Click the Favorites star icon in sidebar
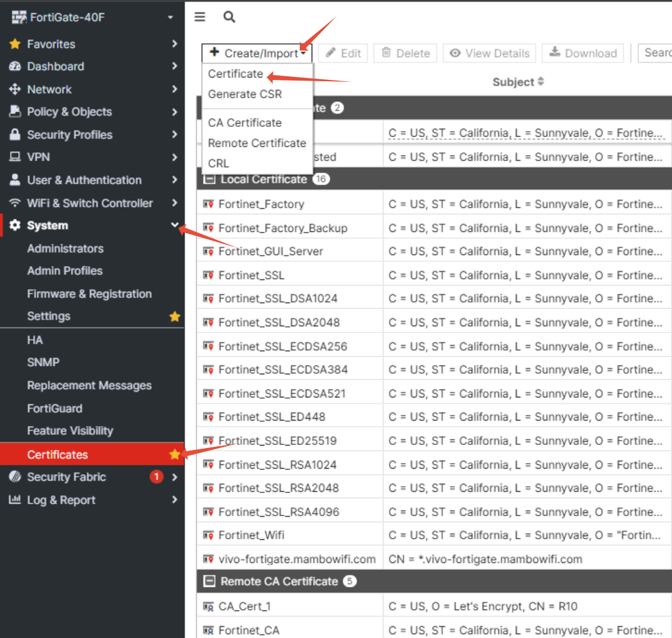672x638 pixels. click(15, 44)
